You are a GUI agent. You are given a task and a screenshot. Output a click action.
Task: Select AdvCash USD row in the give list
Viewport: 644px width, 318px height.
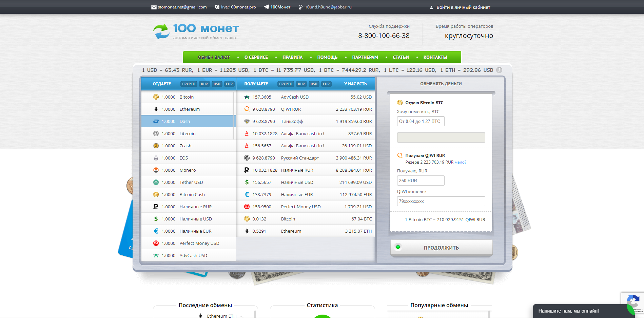point(189,255)
